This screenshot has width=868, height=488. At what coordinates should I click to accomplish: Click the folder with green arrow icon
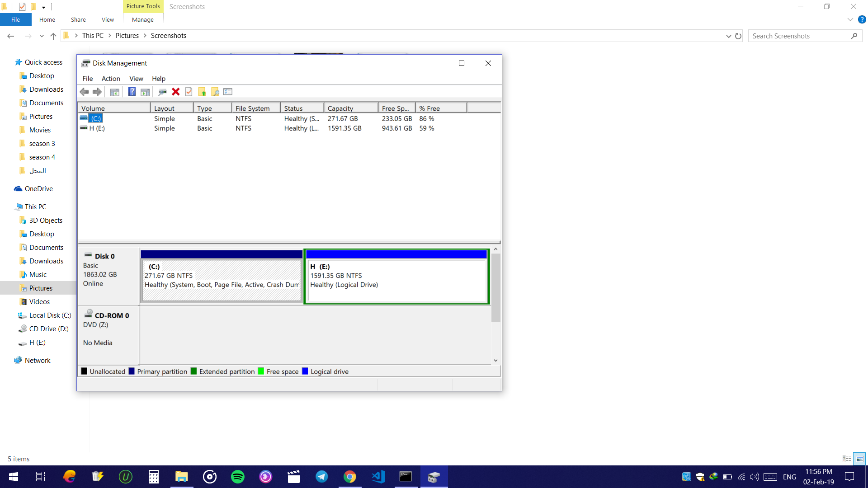click(202, 92)
